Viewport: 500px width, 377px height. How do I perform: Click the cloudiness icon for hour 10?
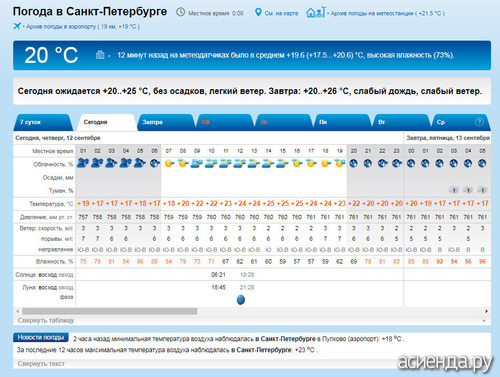(x=211, y=163)
